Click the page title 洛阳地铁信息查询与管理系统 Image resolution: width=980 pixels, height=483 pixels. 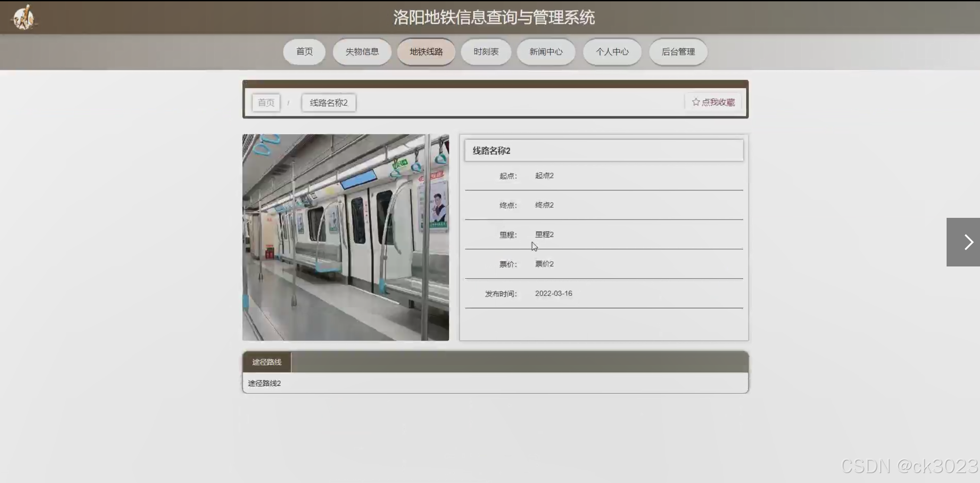pyautogui.click(x=494, y=17)
